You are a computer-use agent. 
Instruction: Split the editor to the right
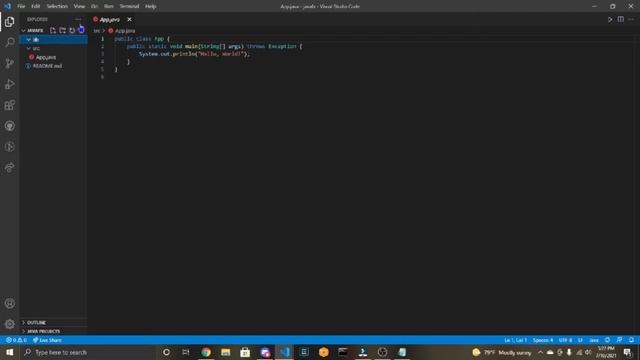point(620,19)
